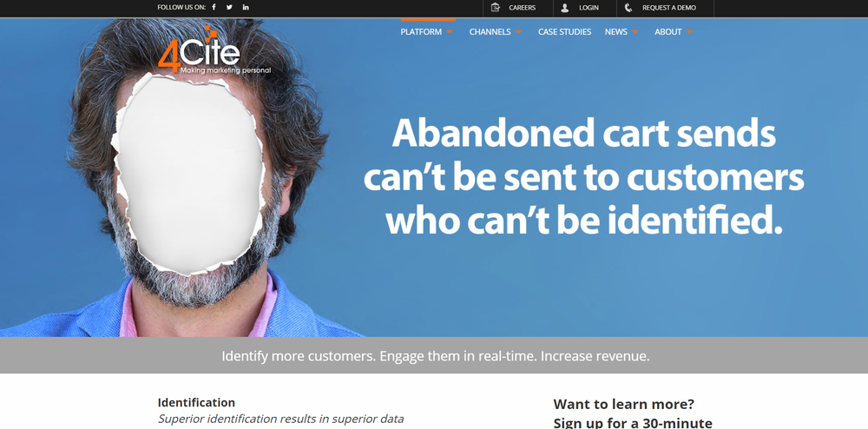Go to Case Studies page
Viewport: 868px width, 429px height.
[565, 32]
